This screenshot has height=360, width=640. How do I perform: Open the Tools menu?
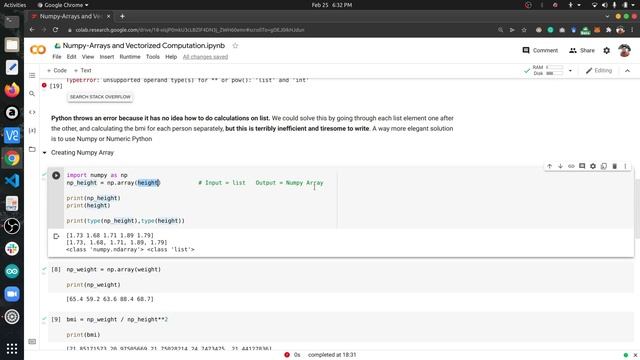point(153,57)
